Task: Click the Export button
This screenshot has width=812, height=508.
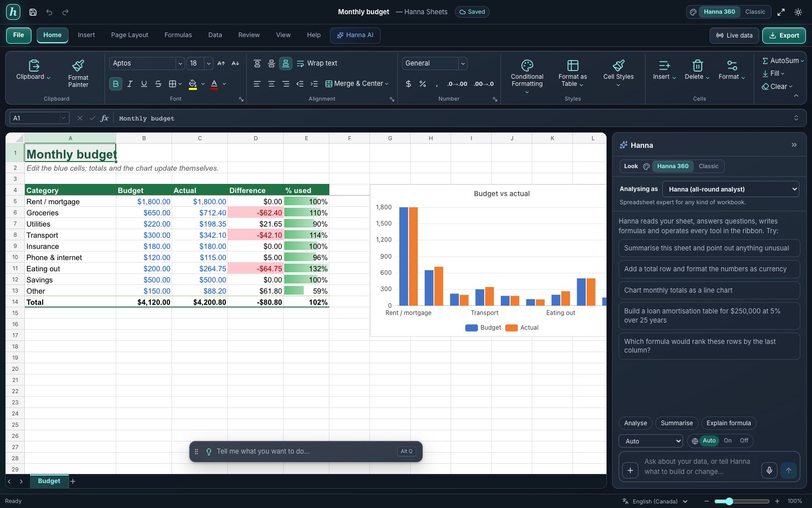Action: pos(784,36)
